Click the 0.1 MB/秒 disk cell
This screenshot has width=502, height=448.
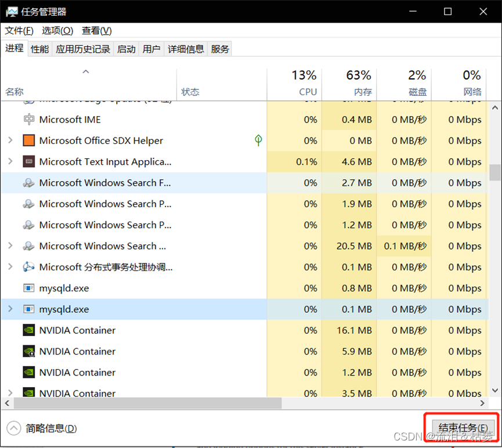(x=405, y=246)
